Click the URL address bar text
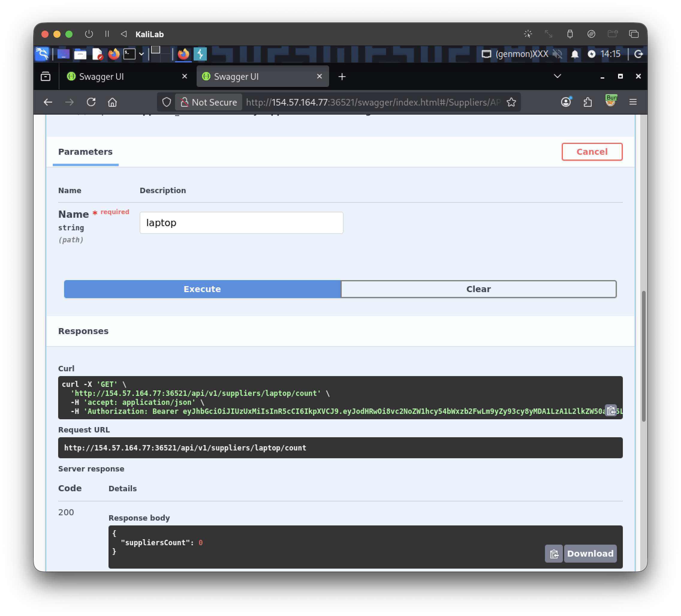Image resolution: width=681 pixels, height=616 pixels. (x=373, y=102)
